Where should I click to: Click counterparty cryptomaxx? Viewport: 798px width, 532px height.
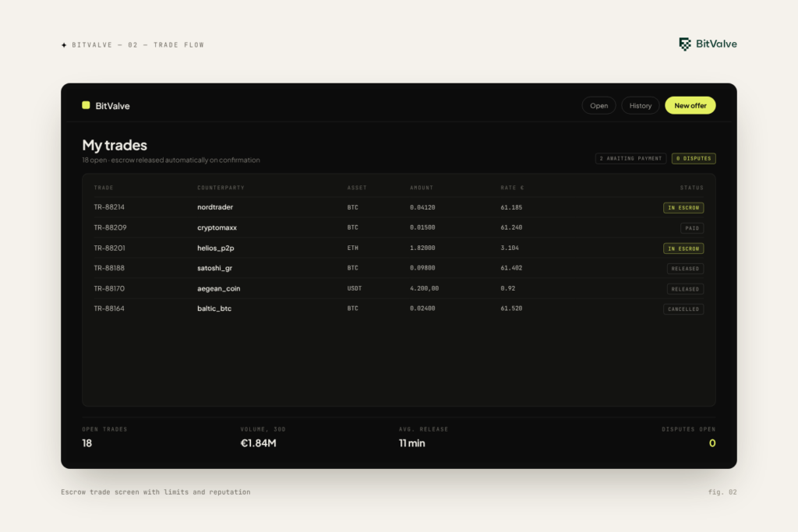217,227
